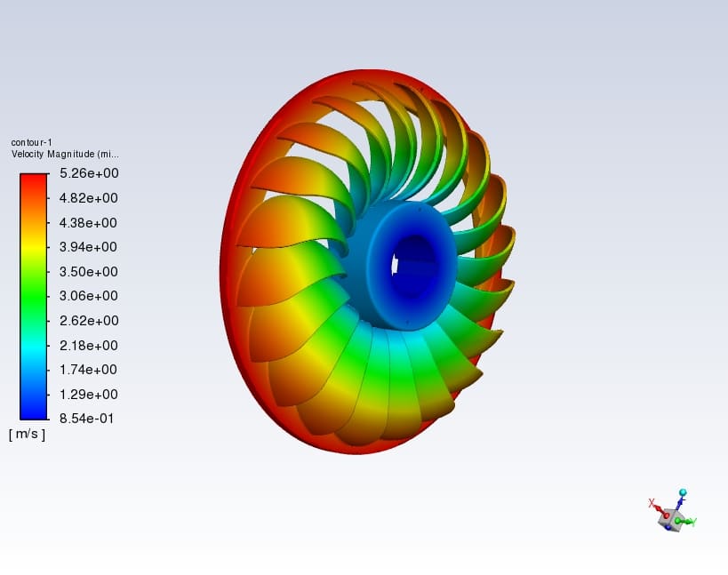The width and height of the screenshot is (728, 575).
Task: Click the 5.26e+00 maximum legend value
Action: [87, 173]
